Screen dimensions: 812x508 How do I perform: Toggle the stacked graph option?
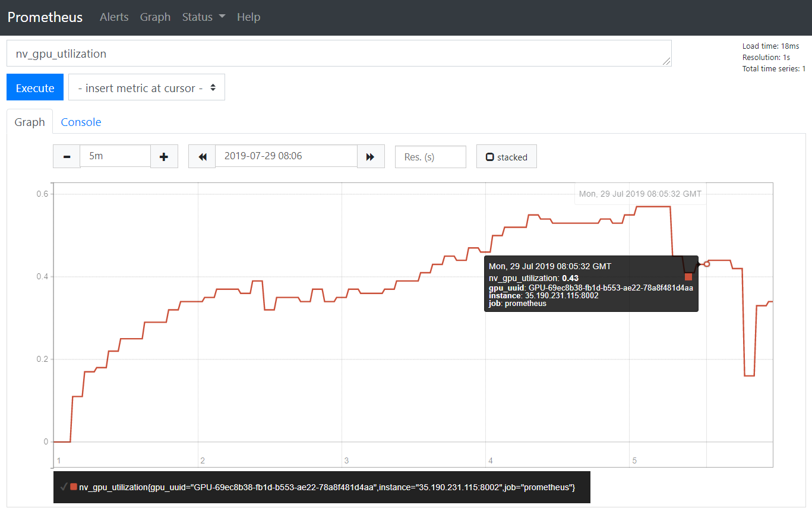507,157
